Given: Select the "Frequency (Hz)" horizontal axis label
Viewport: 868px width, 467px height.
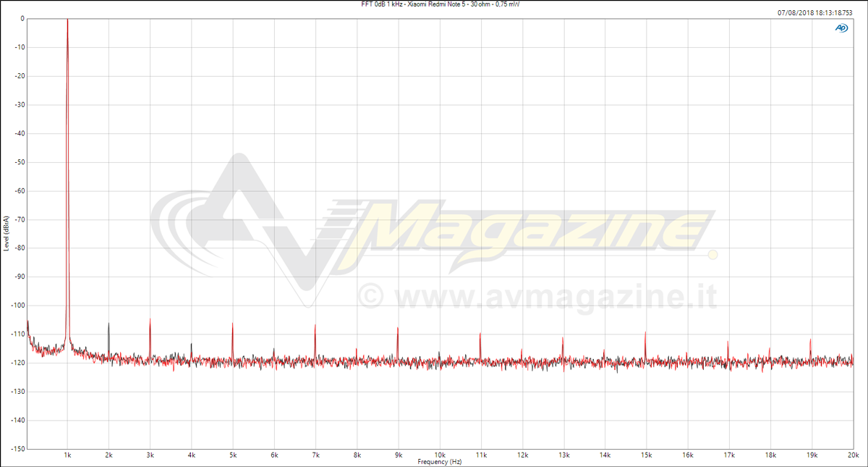Looking at the screenshot, I should [x=440, y=462].
